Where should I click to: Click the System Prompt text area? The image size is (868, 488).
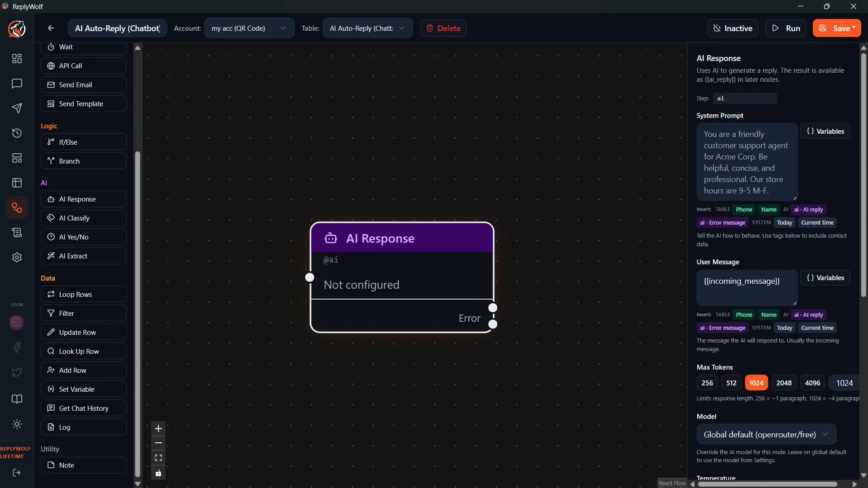(x=747, y=162)
